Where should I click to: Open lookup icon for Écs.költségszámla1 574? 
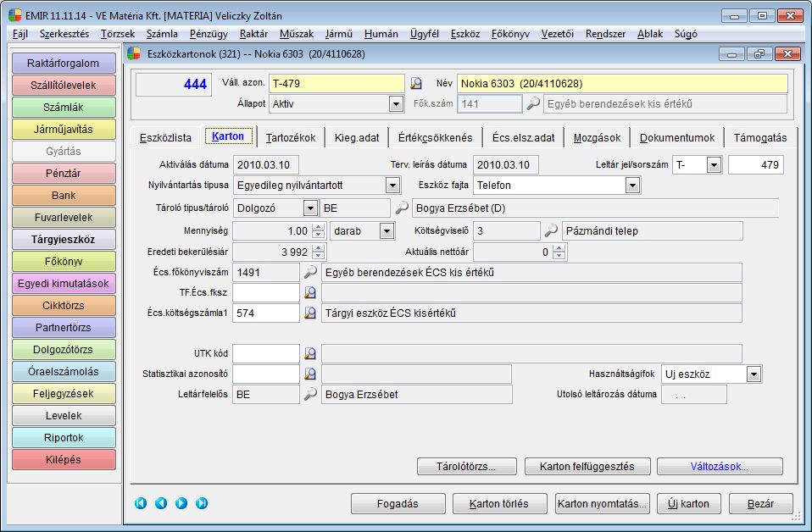(x=309, y=313)
